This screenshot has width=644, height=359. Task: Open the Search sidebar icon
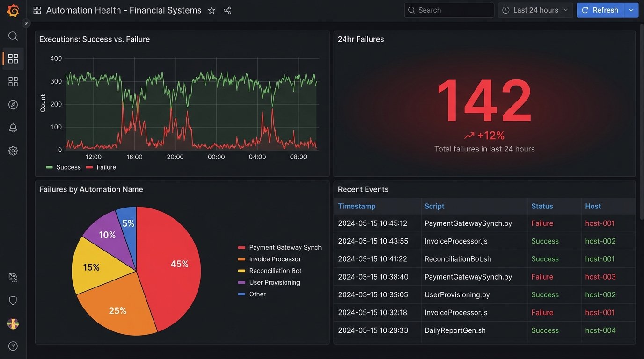[13, 36]
